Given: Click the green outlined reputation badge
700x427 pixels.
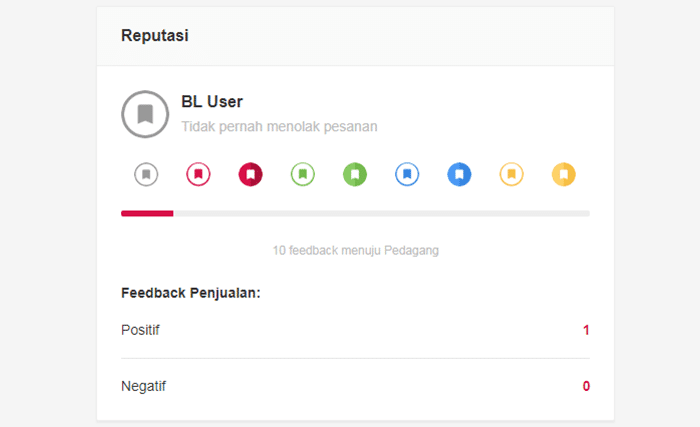Looking at the screenshot, I should tap(303, 175).
